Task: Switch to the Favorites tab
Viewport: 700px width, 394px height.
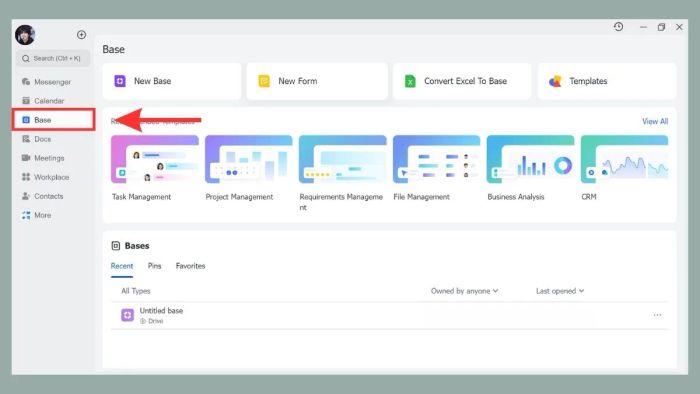Action: coord(191,266)
